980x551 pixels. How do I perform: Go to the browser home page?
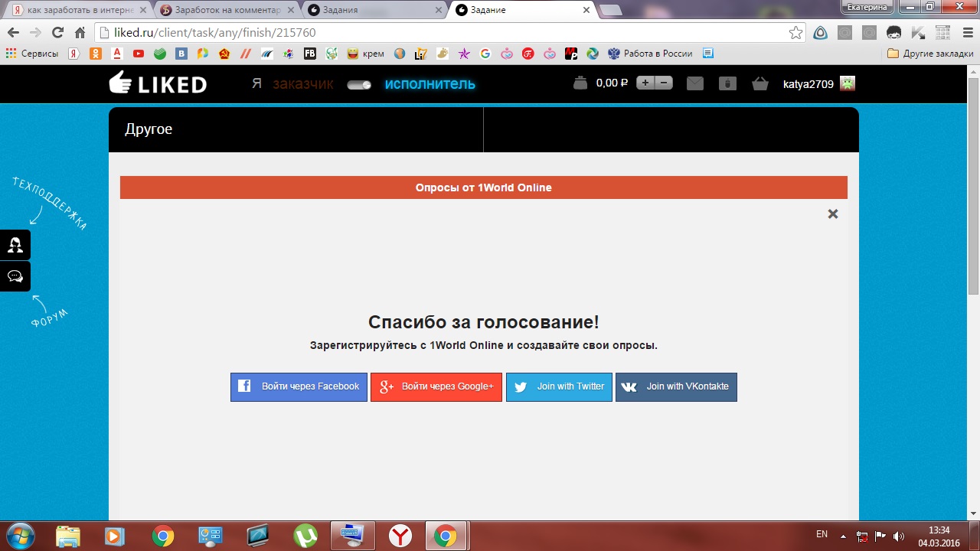(x=80, y=33)
